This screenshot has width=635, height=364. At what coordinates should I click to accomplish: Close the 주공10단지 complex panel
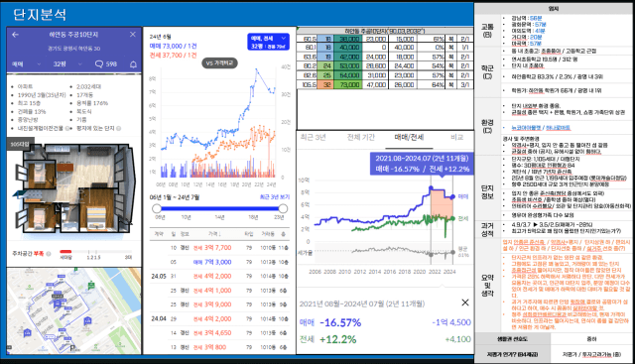(132, 35)
